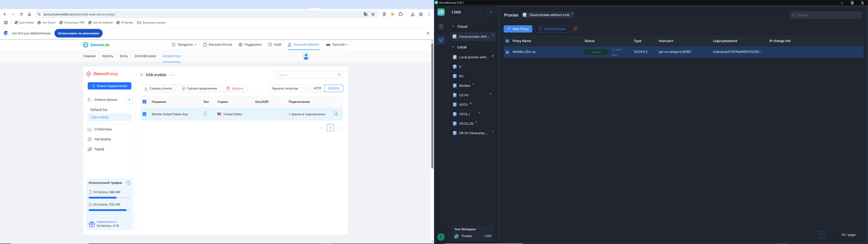Collapse the Local lists section
This screenshot has width=868, height=244.
click(453, 47)
